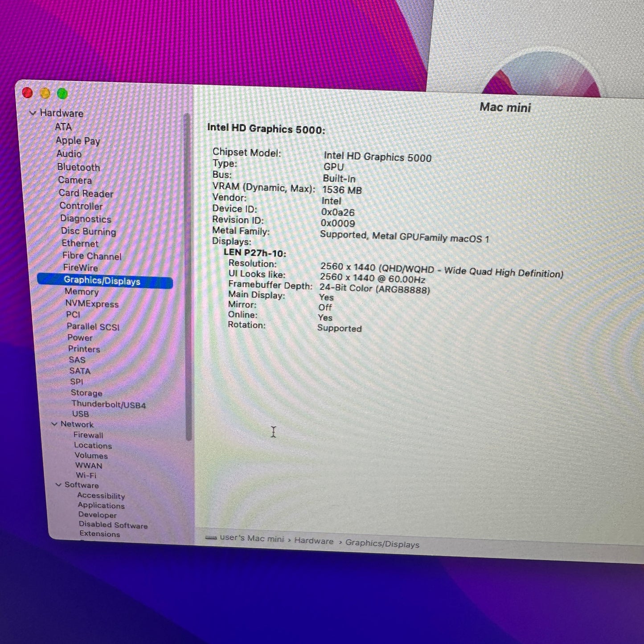Select Camera in the Hardware list
This screenshot has width=644, height=644.
coord(74,180)
